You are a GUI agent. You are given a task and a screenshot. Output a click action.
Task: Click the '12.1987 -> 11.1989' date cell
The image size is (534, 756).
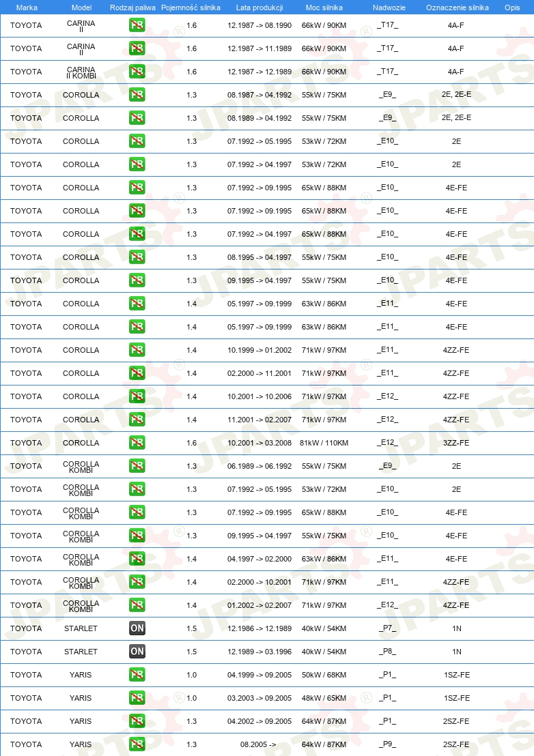[259, 48]
